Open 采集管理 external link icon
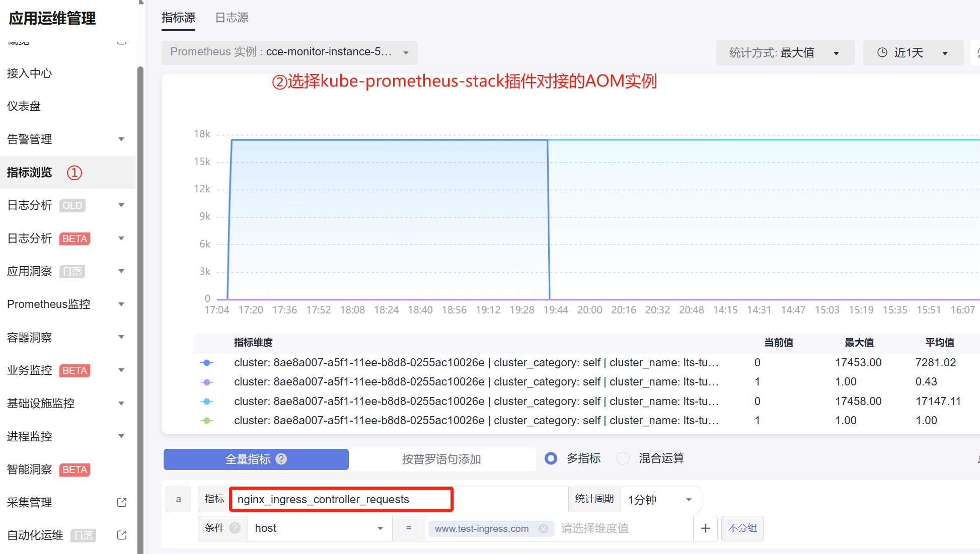The width and height of the screenshot is (980, 554). point(122,502)
